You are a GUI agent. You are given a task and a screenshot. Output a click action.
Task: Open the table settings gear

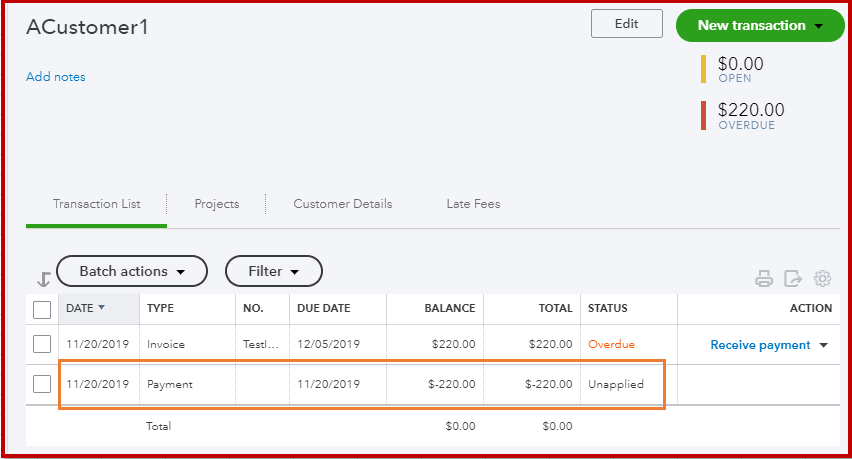point(823,279)
